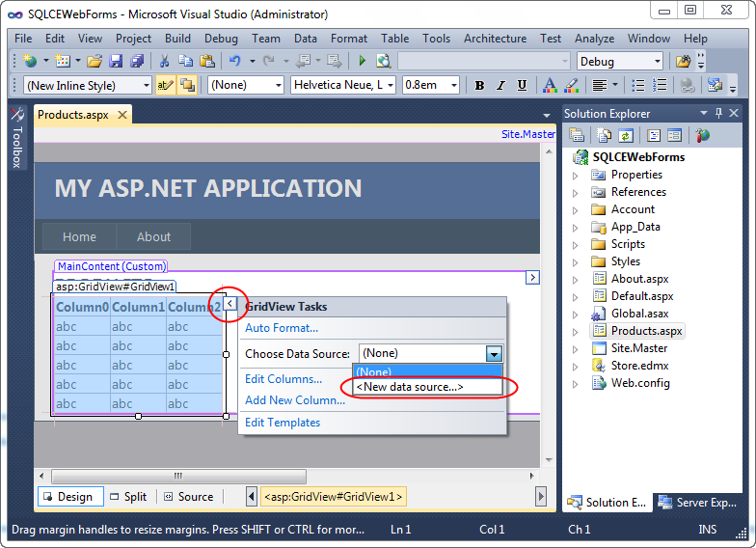Click the Paste clipboard icon
Screen dimensions: 756x548
pyautogui.click(x=207, y=62)
